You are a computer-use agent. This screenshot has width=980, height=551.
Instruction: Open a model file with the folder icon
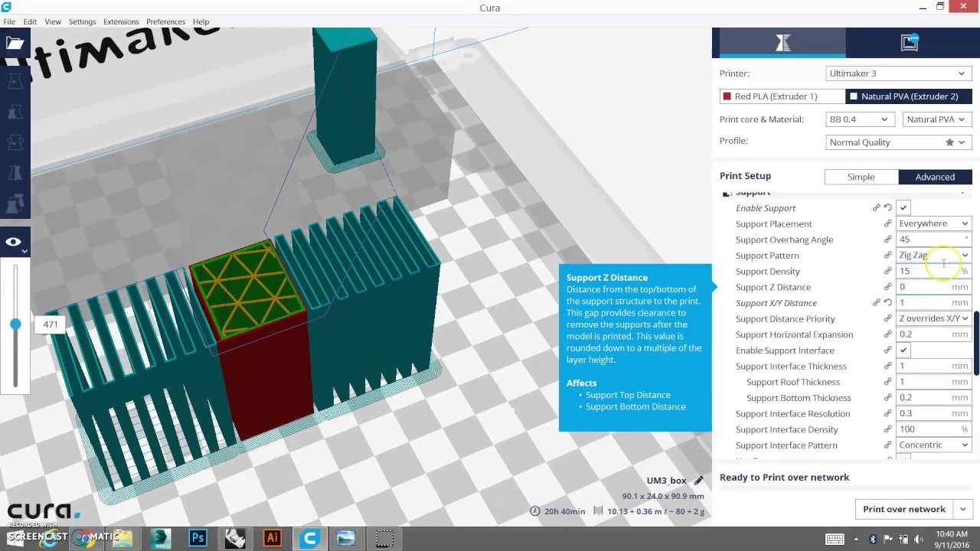(15, 43)
